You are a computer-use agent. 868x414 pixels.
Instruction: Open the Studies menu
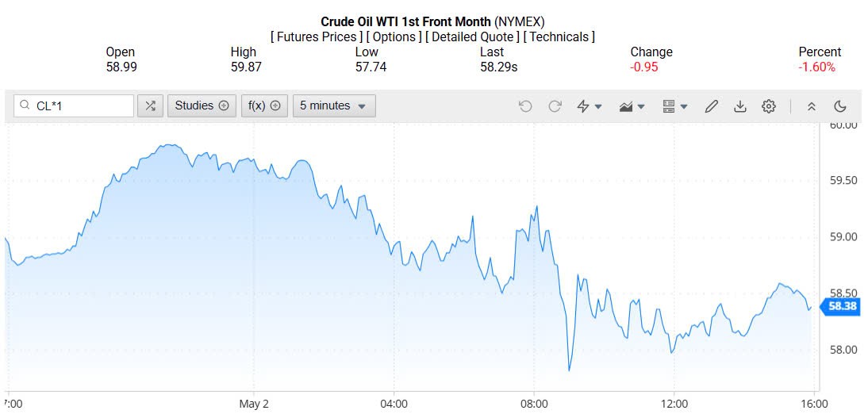(202, 105)
